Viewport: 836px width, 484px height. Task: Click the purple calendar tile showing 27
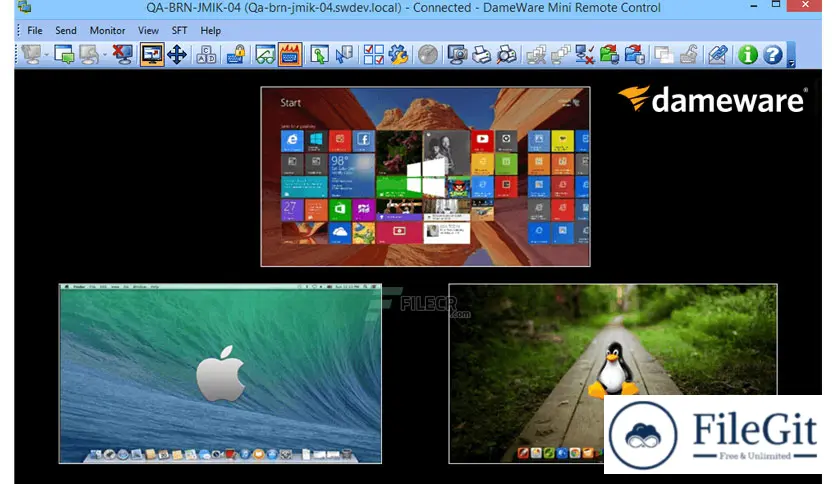(292, 210)
